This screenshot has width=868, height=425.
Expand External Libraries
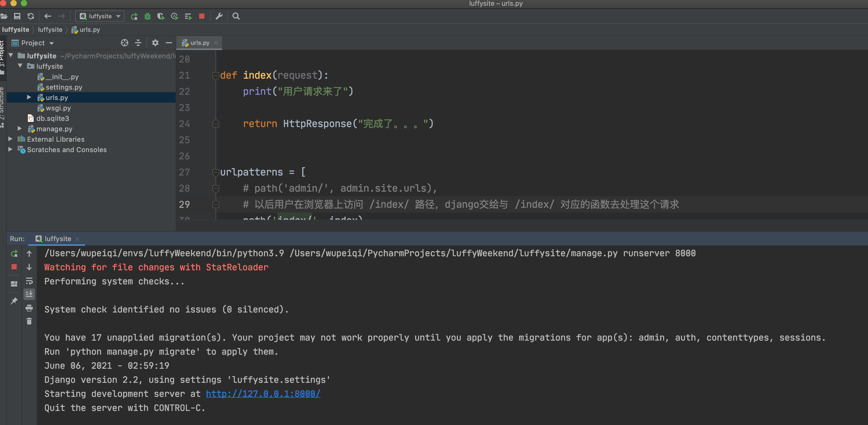point(10,139)
